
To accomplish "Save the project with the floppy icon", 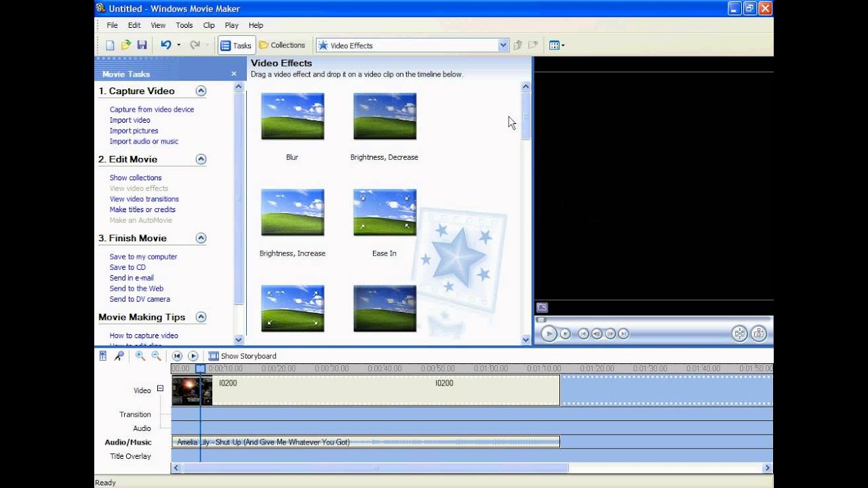I will [142, 45].
